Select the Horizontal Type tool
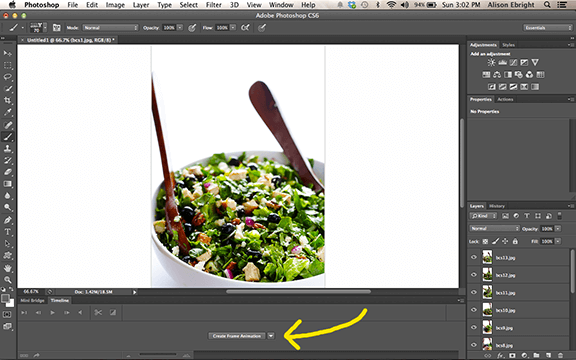The height and width of the screenshot is (360, 576). coord(7,232)
